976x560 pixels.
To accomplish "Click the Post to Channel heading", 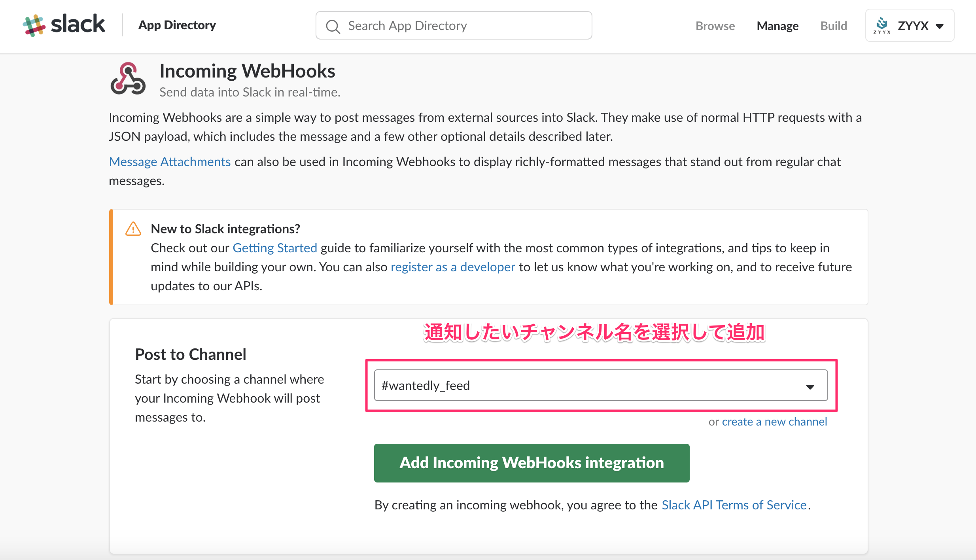I will coord(191,354).
